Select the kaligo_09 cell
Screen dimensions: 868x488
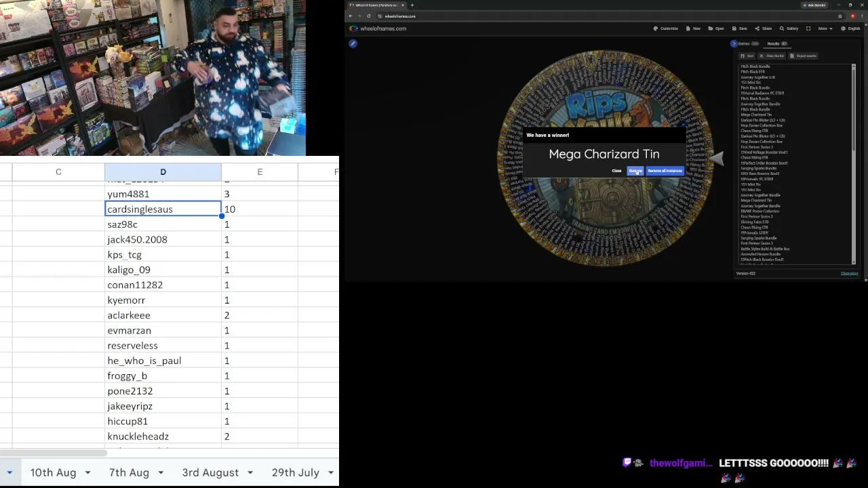[163, 270]
